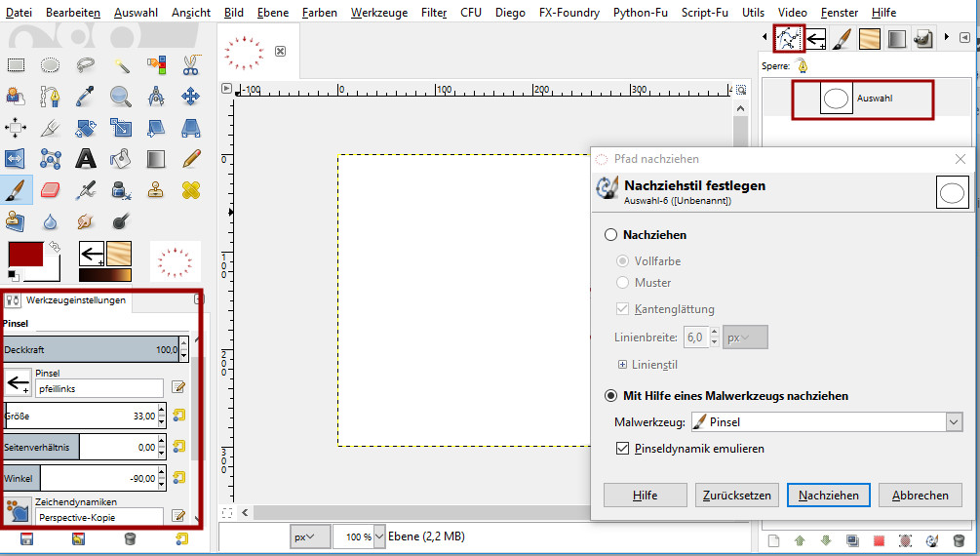Select the Alignment tool
The height and width of the screenshot is (556, 980).
(16, 128)
